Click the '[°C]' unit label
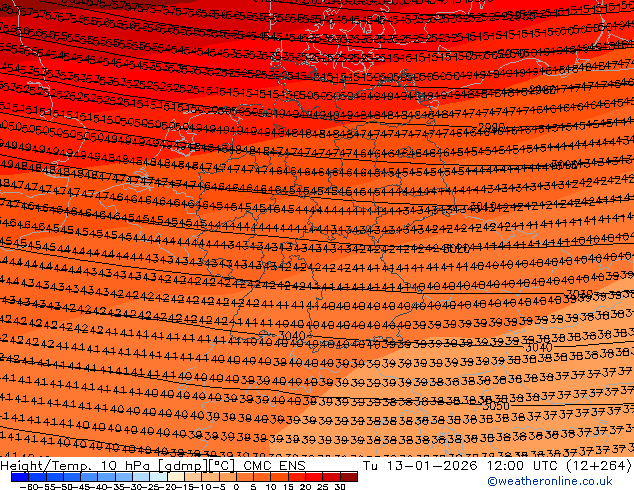 (221, 466)
